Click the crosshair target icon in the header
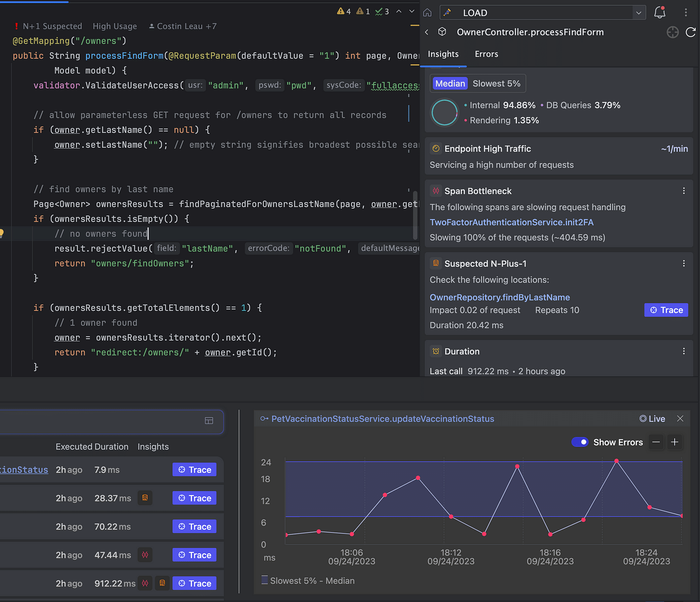 click(x=673, y=32)
